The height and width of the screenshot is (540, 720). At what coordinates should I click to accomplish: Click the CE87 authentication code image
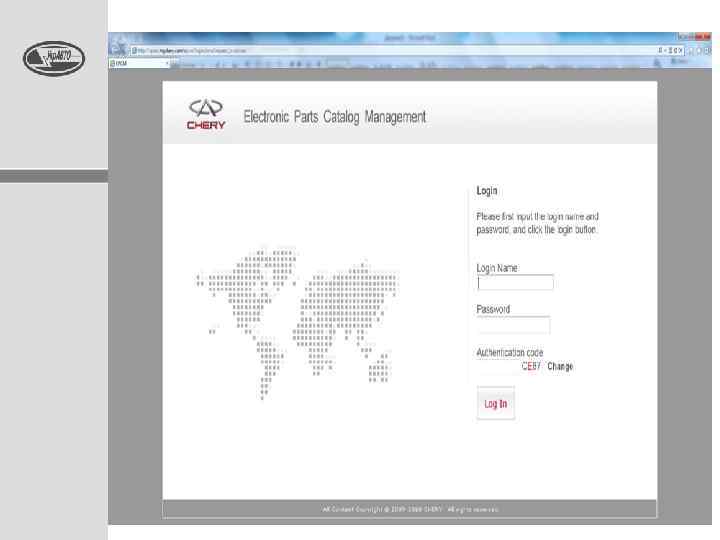click(531, 366)
